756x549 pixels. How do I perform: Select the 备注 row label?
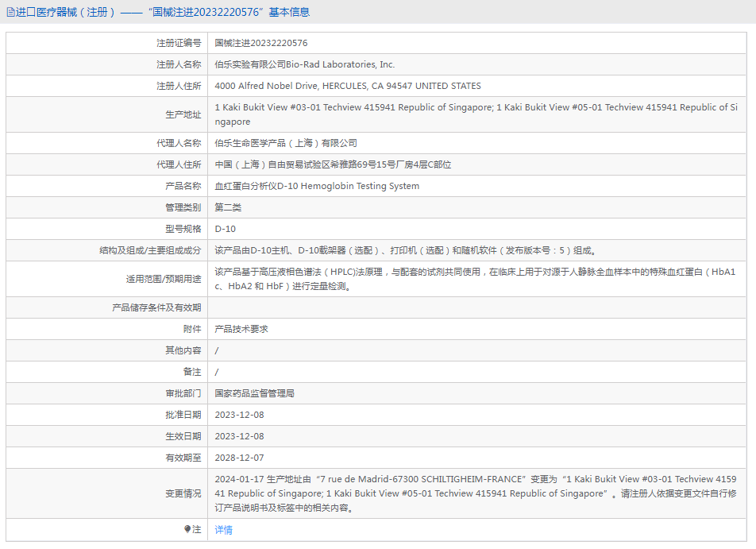pos(192,372)
